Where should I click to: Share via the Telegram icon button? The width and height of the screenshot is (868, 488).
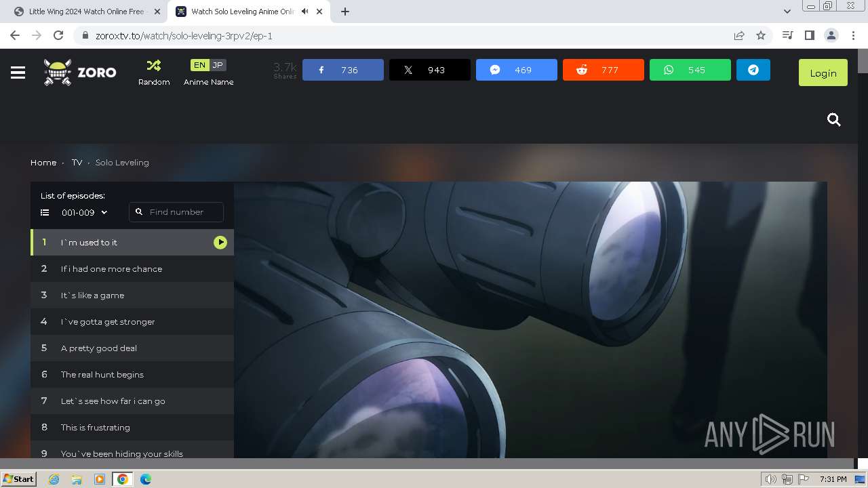point(753,70)
